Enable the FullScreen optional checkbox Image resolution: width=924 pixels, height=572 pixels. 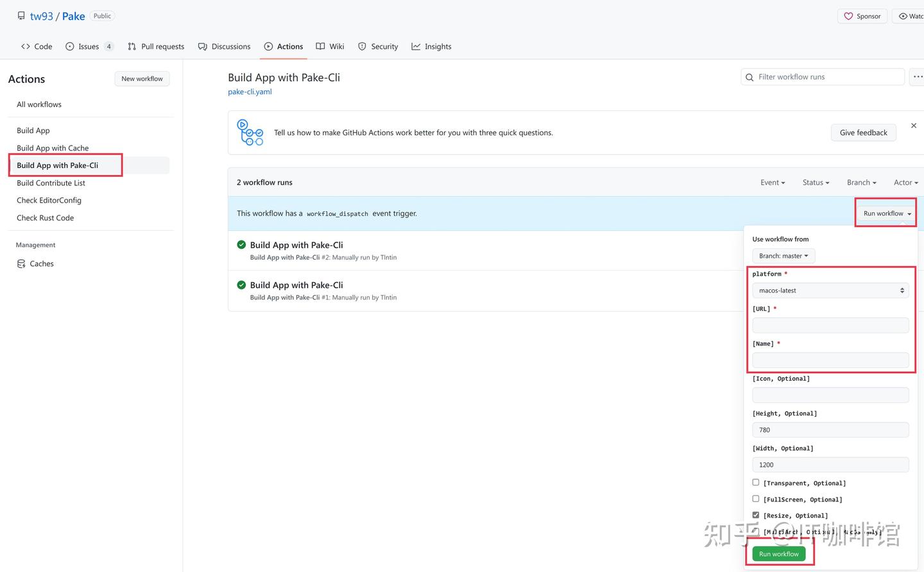tap(756, 498)
